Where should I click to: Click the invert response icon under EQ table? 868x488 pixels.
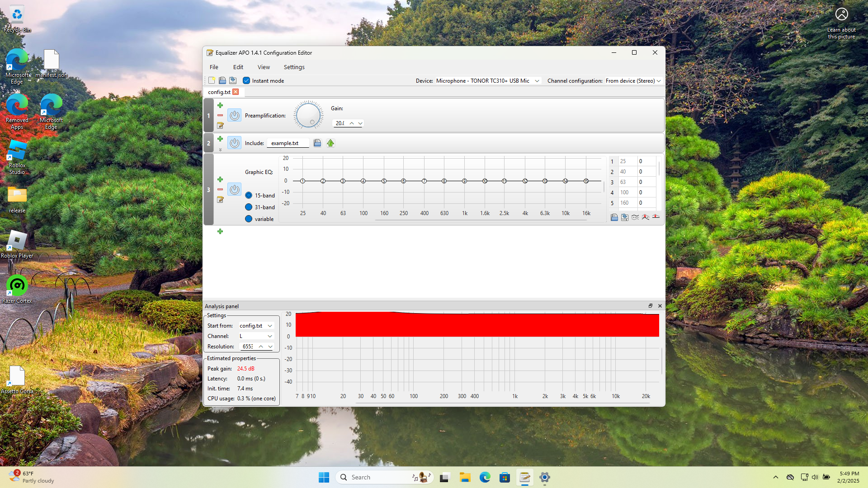[x=635, y=217]
